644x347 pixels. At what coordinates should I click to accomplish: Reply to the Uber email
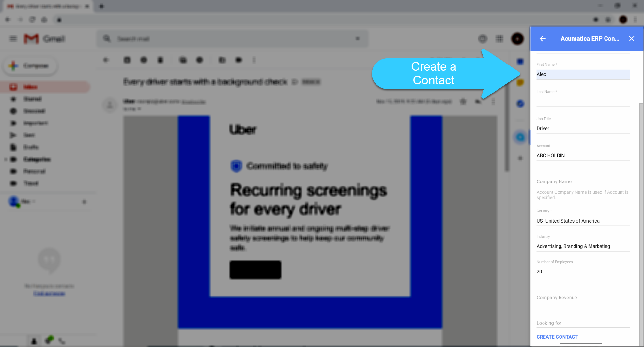click(x=478, y=102)
